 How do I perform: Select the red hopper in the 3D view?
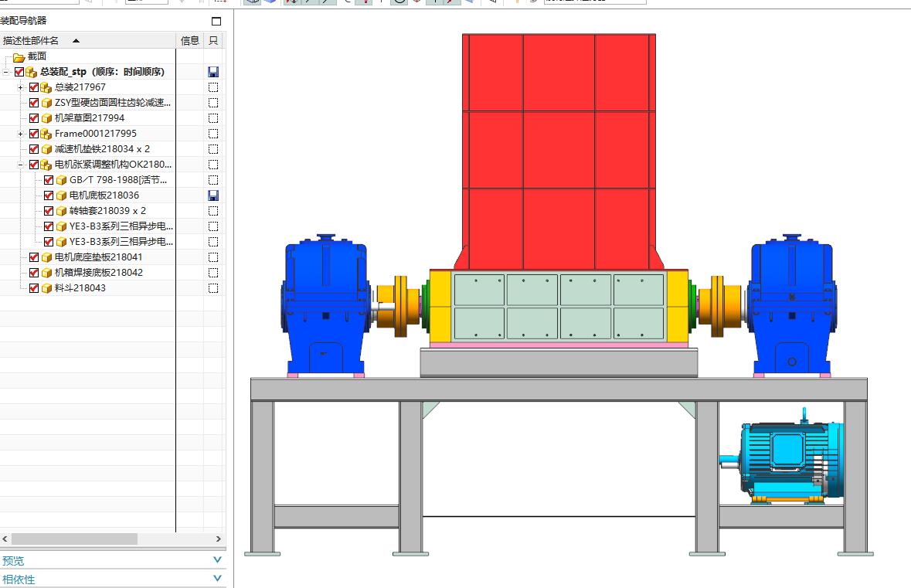click(559, 151)
